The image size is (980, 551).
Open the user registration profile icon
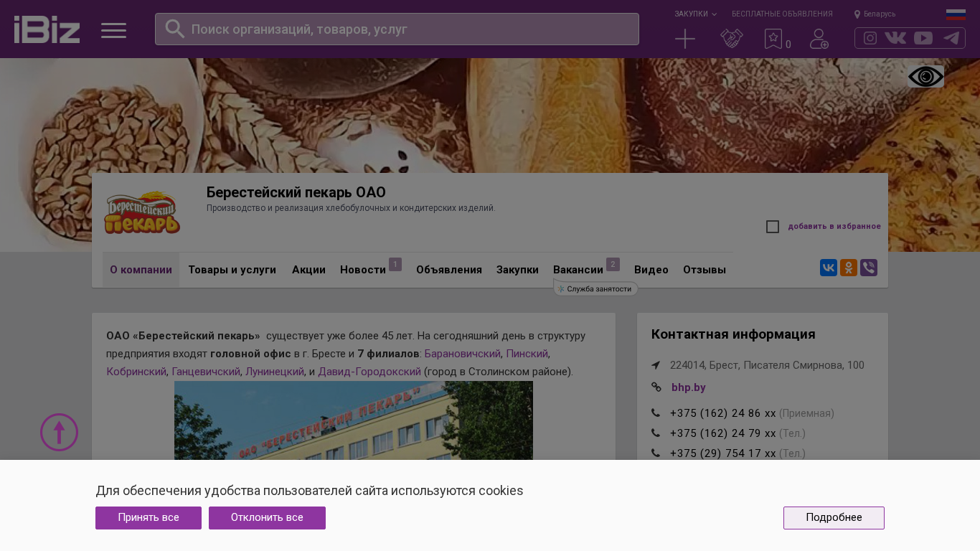pyautogui.click(x=819, y=39)
